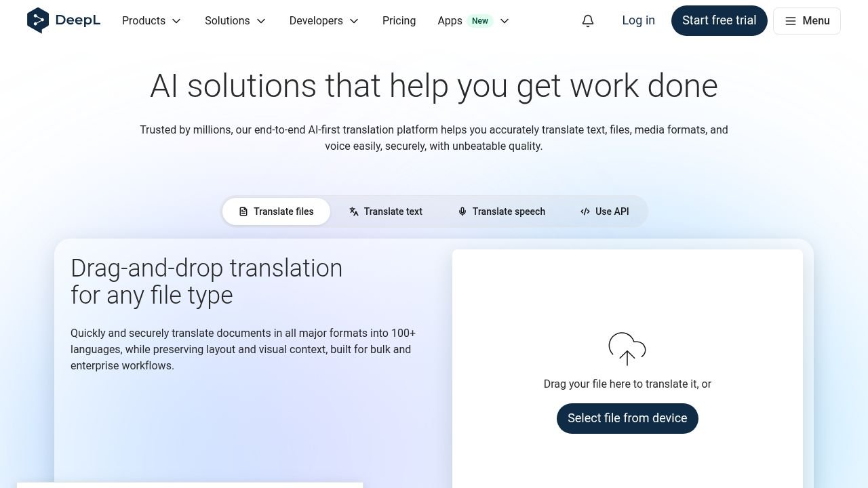Click Select file from device
This screenshot has height=488, width=868.
pyautogui.click(x=627, y=418)
